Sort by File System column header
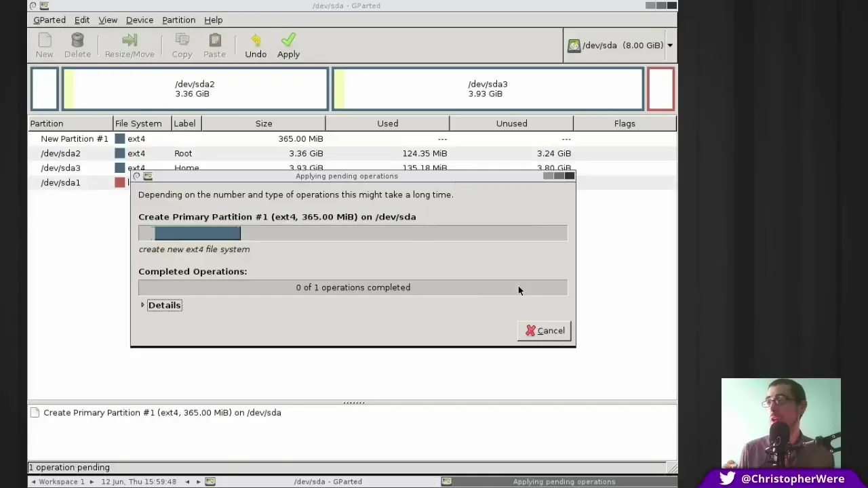Image resolution: width=868 pixels, height=488 pixels. coord(138,123)
